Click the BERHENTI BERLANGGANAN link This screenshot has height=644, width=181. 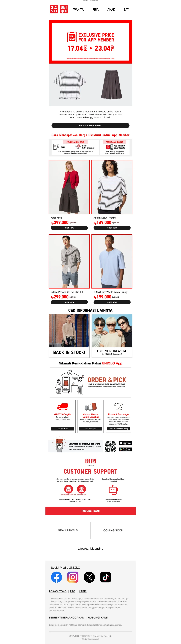click(x=67, y=617)
